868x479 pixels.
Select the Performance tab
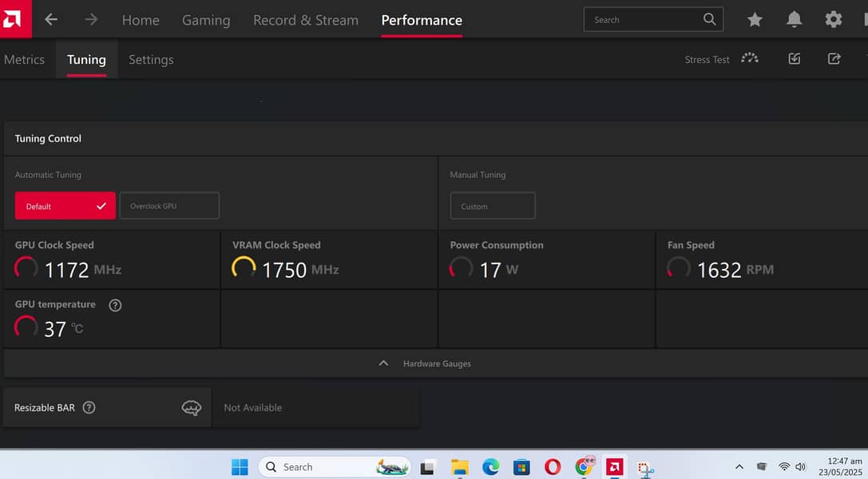422,21
